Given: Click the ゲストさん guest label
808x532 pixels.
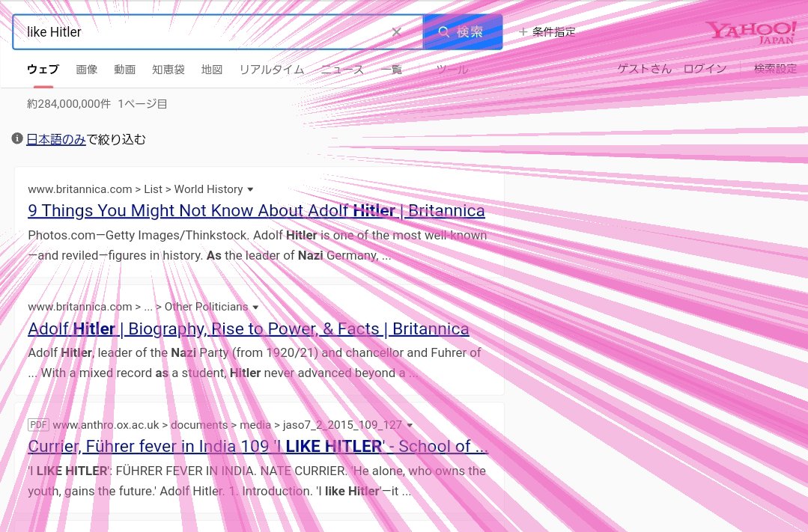Looking at the screenshot, I should click(x=645, y=69).
